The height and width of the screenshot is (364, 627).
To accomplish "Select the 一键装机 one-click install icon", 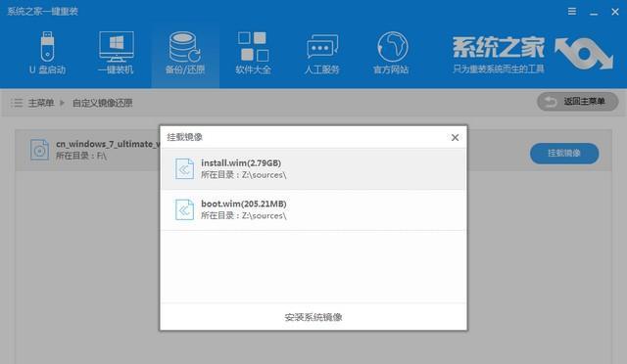I will 116,53.
